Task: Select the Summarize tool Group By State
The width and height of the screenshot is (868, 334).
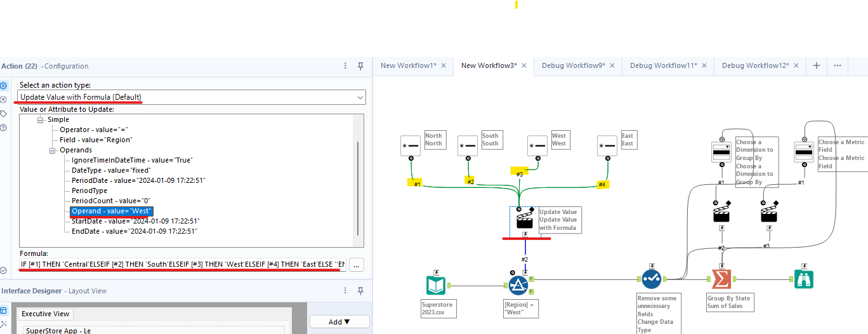Action: pyautogui.click(x=720, y=279)
